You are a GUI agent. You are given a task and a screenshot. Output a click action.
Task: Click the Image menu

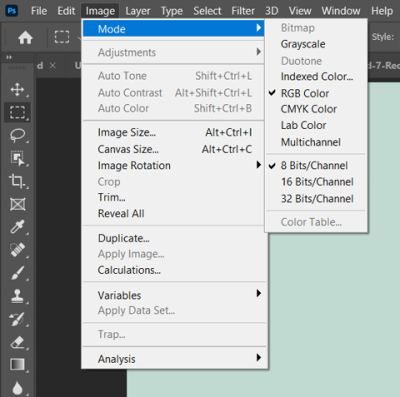pos(100,11)
